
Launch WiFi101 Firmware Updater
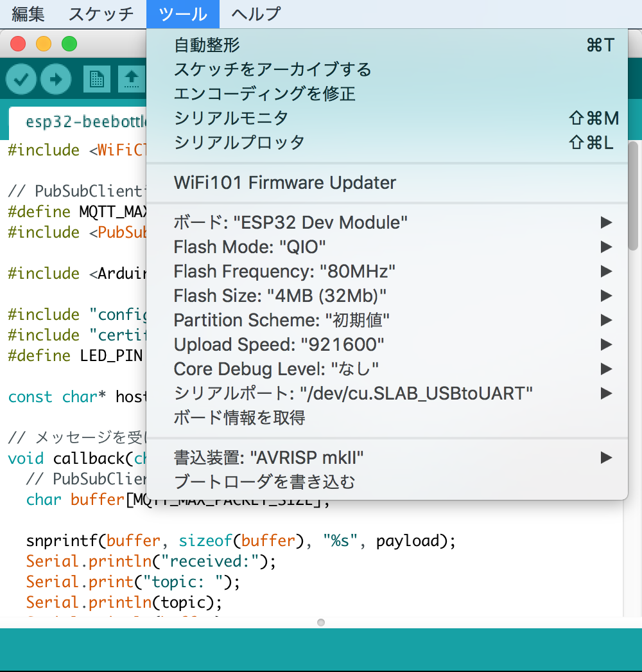pyautogui.click(x=387, y=183)
